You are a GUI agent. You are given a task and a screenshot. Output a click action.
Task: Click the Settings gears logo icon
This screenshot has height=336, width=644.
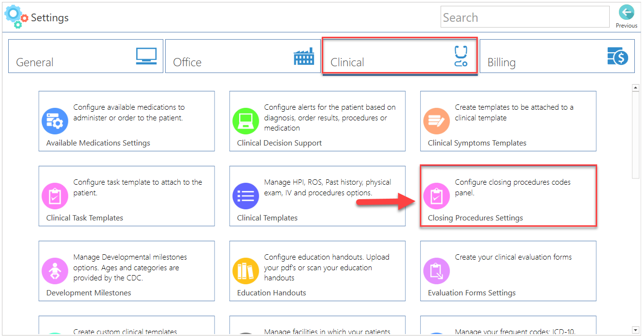(16, 17)
